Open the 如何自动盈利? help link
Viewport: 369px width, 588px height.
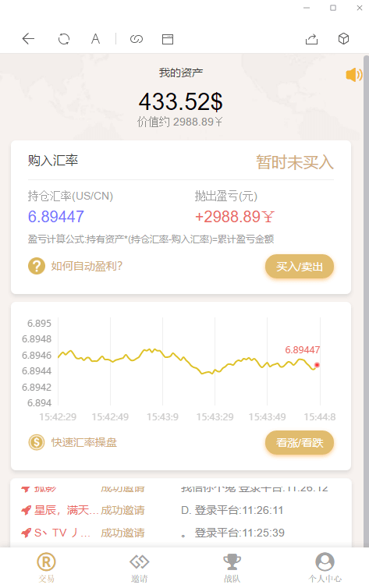point(87,266)
